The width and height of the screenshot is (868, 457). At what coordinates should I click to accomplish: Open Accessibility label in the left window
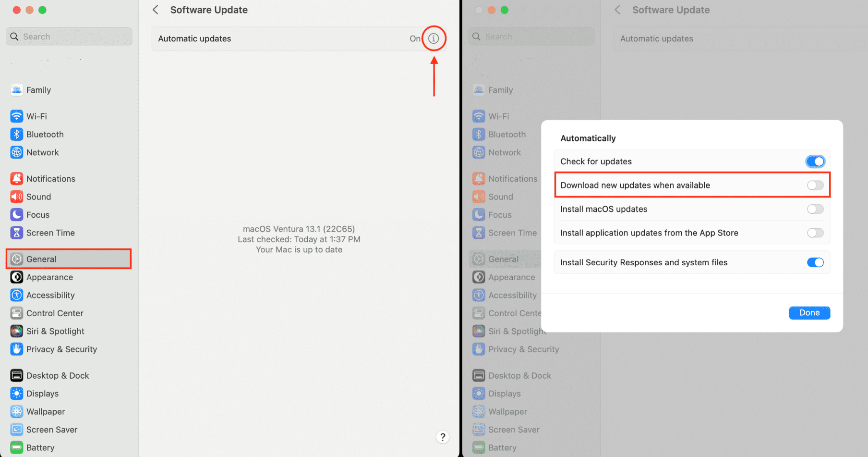[50, 295]
